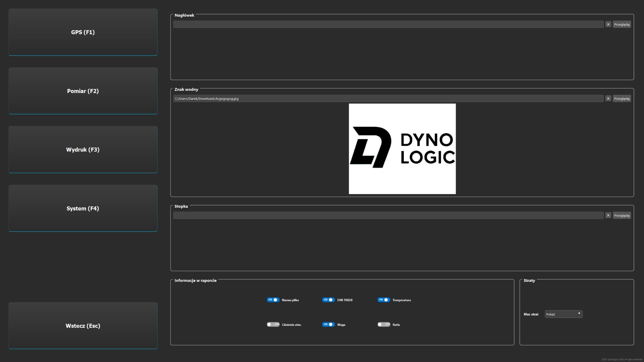Open the GPS (F1) section

pos(83,32)
